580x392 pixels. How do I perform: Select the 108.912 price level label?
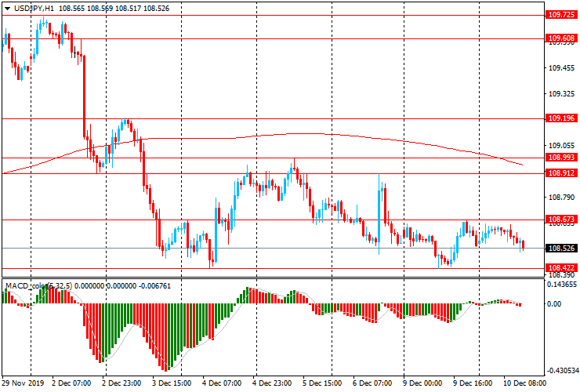coord(561,172)
